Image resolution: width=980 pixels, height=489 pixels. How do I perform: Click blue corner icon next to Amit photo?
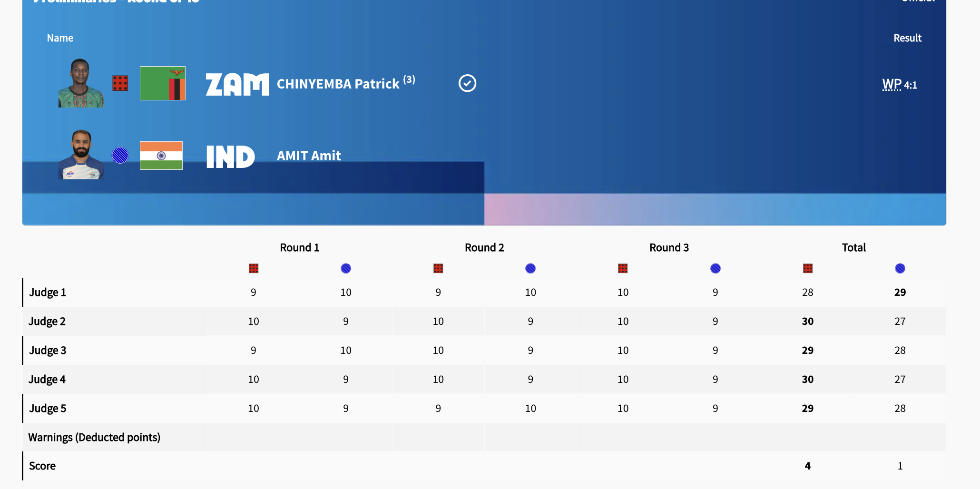click(x=120, y=156)
